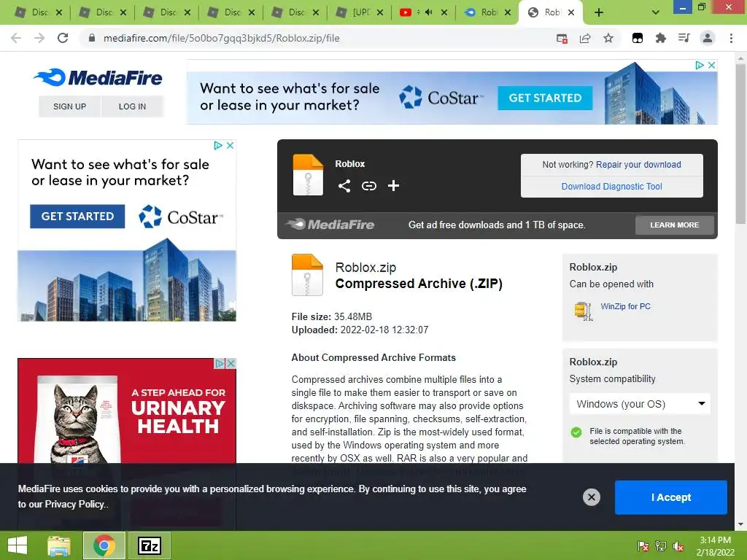Image resolution: width=747 pixels, height=560 pixels.
Task: Close the active Robl tab
Action: click(x=571, y=12)
